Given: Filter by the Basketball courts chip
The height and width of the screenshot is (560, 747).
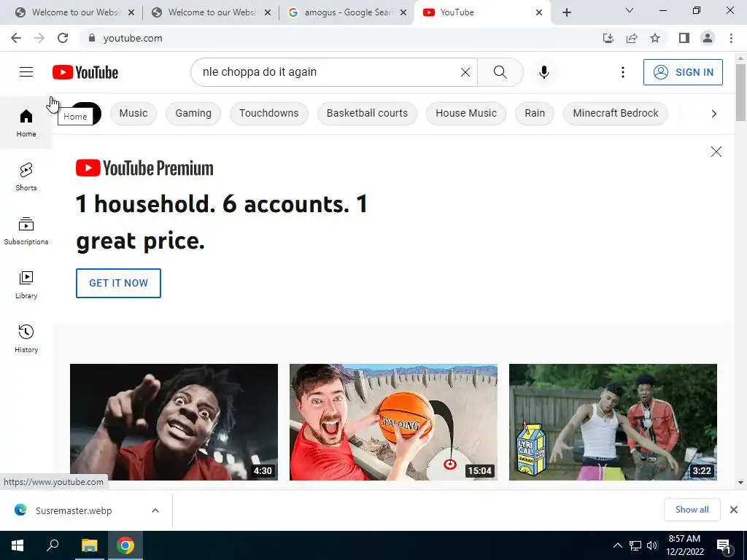Looking at the screenshot, I should click(368, 113).
